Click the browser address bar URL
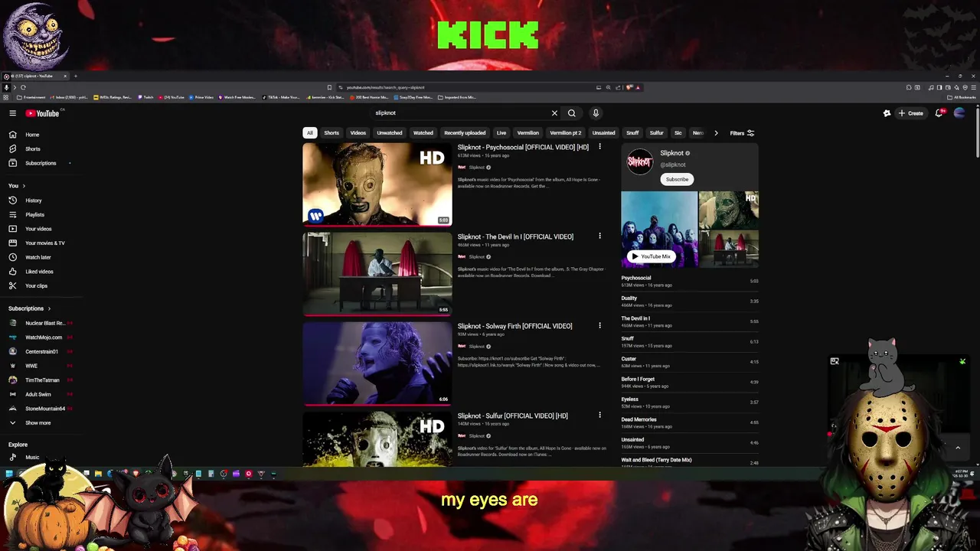The width and height of the screenshot is (980, 551). tap(385, 87)
